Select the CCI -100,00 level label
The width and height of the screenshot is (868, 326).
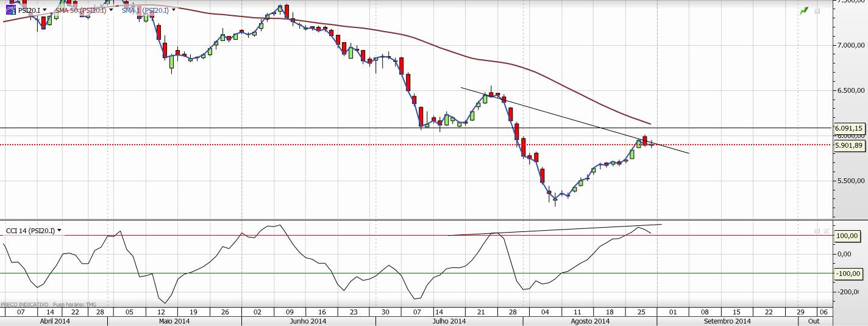tap(848, 273)
